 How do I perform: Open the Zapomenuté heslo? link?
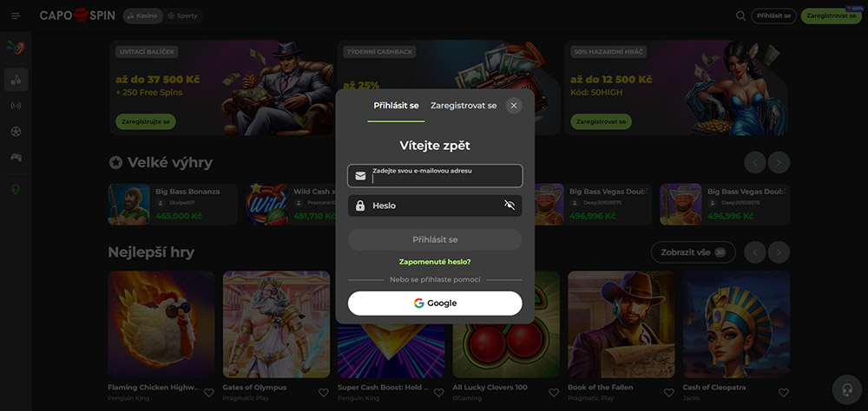pos(435,262)
